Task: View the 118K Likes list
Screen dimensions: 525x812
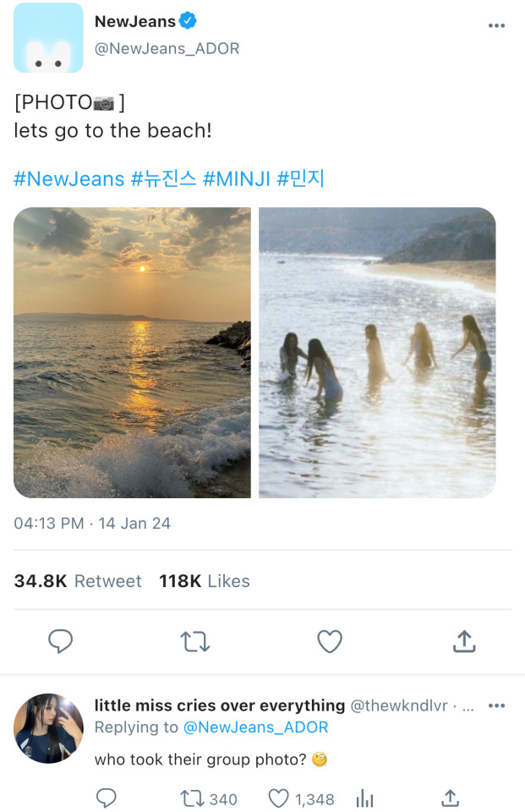Action: (x=205, y=581)
